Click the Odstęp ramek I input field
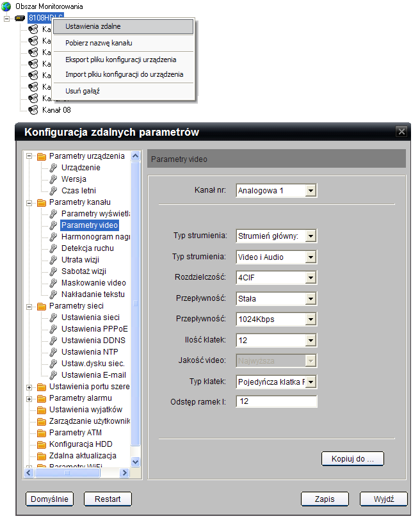Viewport: 420px width, 523px height. click(277, 401)
